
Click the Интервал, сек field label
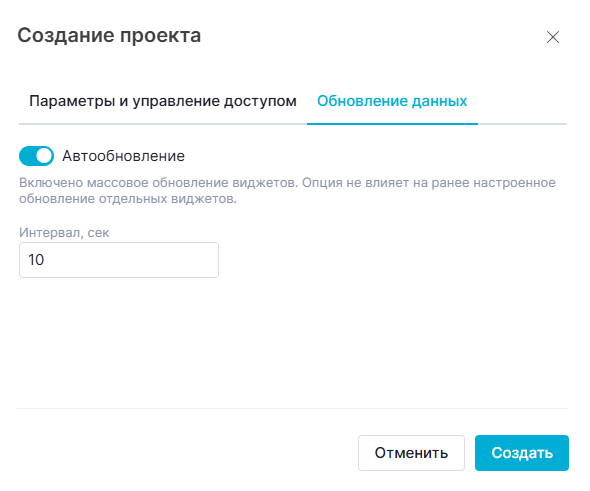pyautogui.click(x=64, y=233)
